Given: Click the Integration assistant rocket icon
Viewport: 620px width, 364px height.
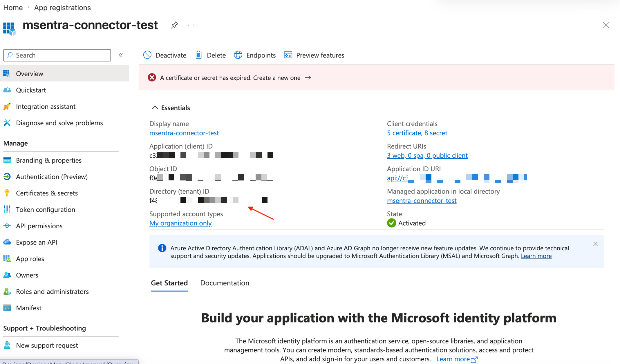Looking at the screenshot, I should point(7,106).
